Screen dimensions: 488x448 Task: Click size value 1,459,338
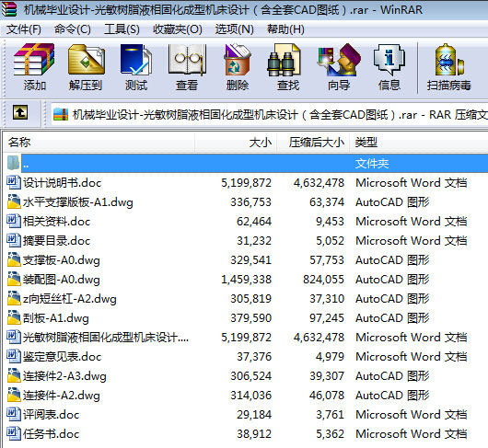point(246,279)
